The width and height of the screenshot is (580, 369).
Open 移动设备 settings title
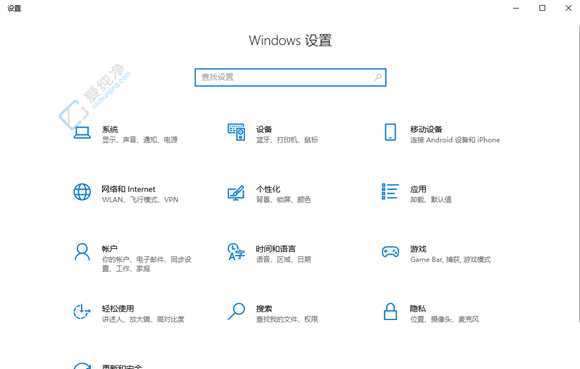[426, 129]
